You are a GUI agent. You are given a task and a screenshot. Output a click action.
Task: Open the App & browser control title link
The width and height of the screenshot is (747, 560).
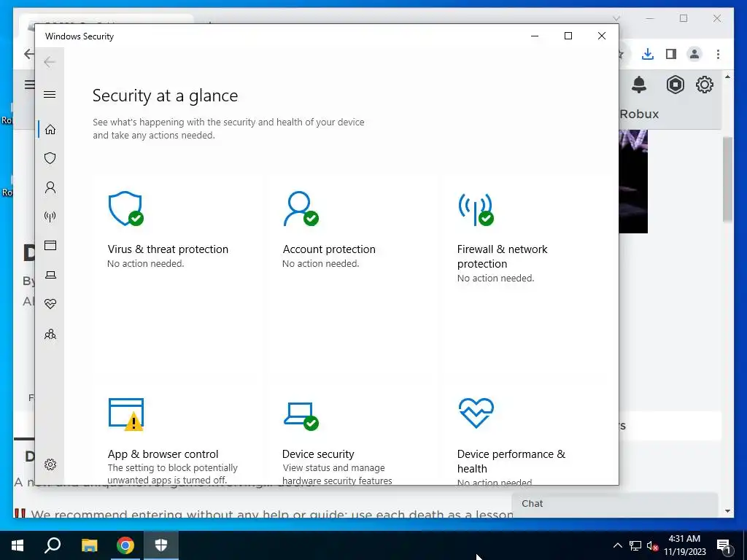[x=163, y=454]
